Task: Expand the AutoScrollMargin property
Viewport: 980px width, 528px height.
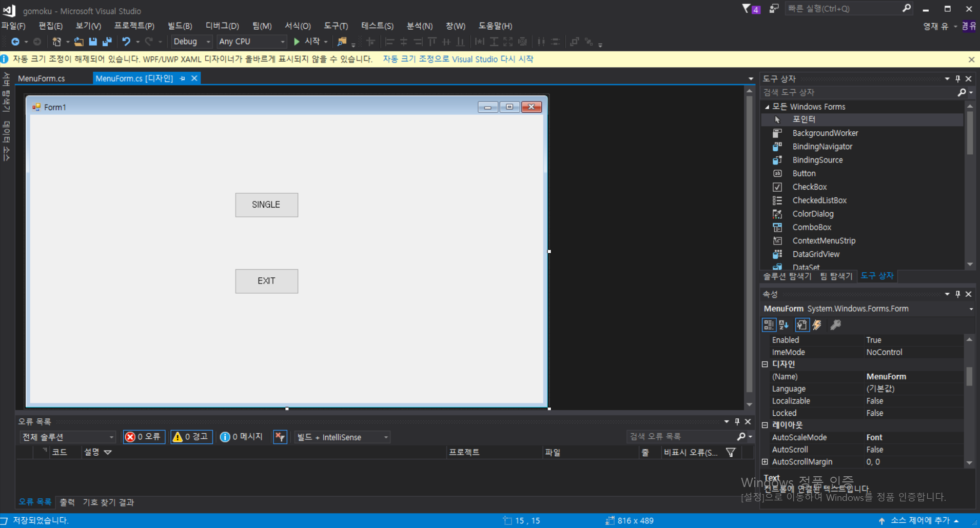Action: [765, 462]
